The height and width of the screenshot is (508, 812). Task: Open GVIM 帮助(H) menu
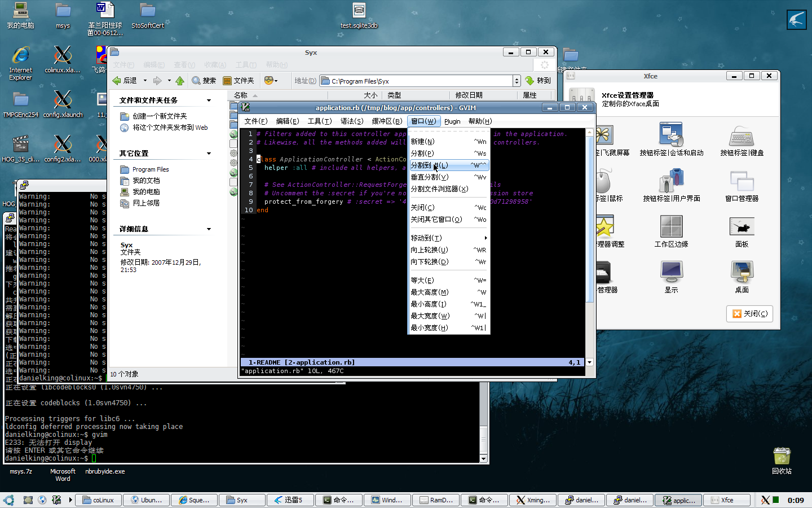click(x=480, y=121)
